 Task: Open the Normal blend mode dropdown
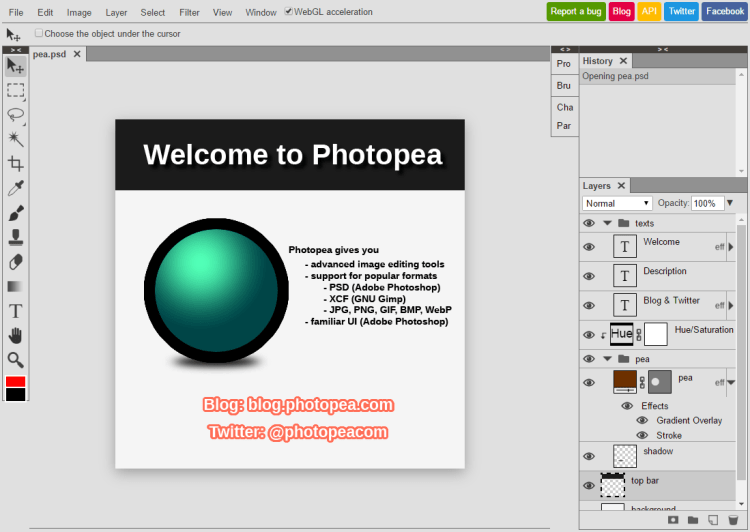(617, 203)
